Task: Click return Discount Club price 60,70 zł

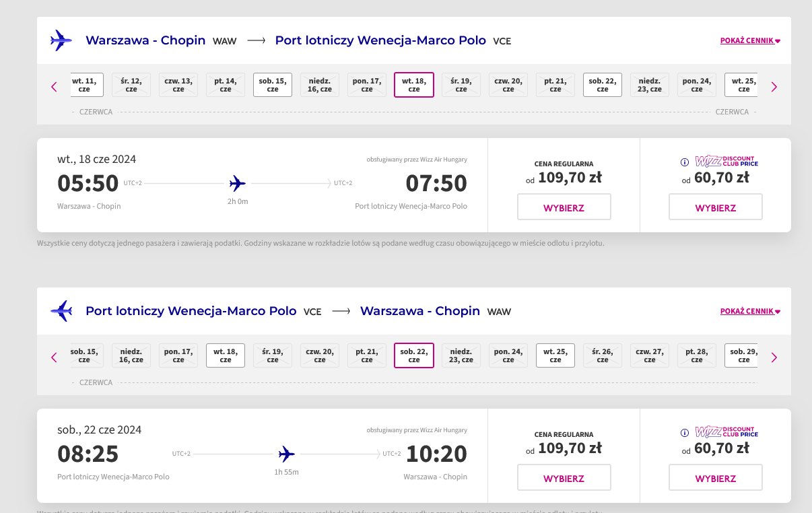Action: click(x=722, y=448)
